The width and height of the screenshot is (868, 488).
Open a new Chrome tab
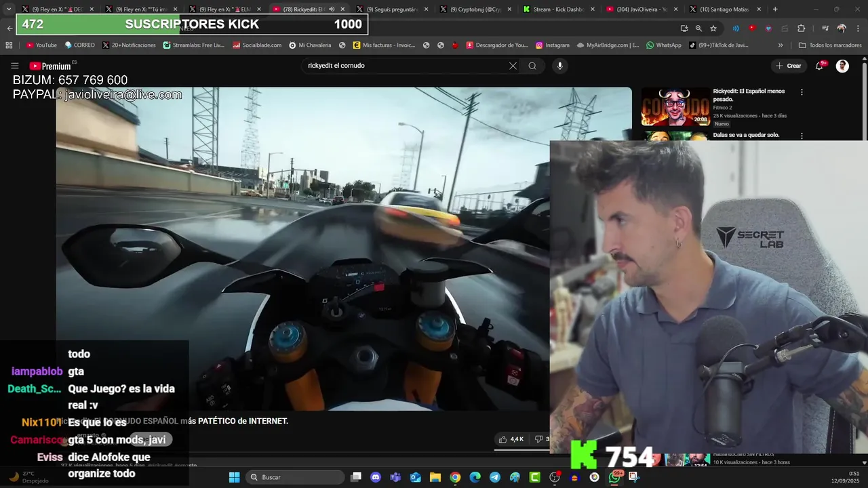775,9
